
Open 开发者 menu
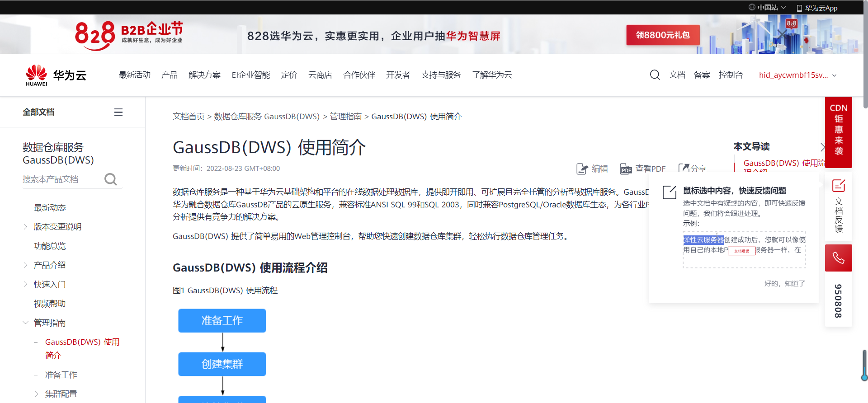pos(398,75)
